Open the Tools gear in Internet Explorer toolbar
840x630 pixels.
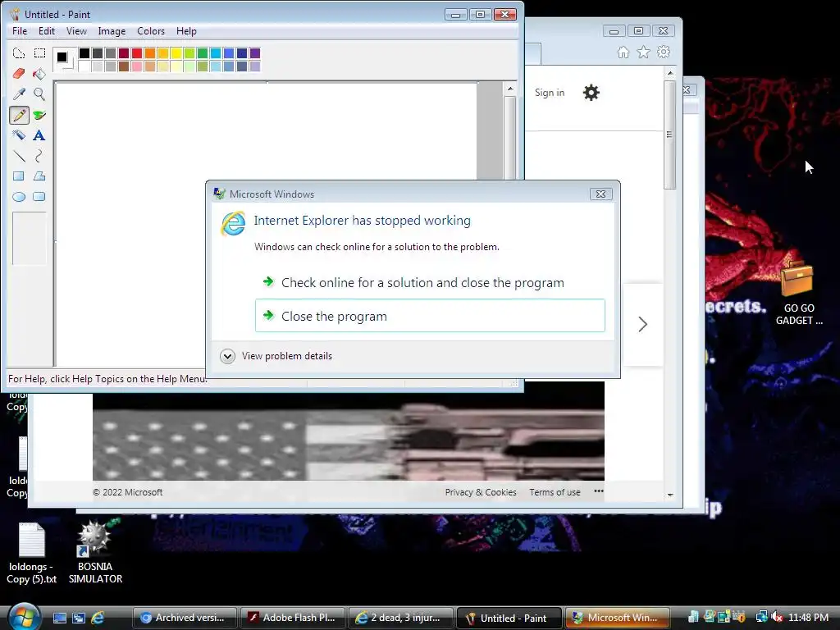click(664, 52)
